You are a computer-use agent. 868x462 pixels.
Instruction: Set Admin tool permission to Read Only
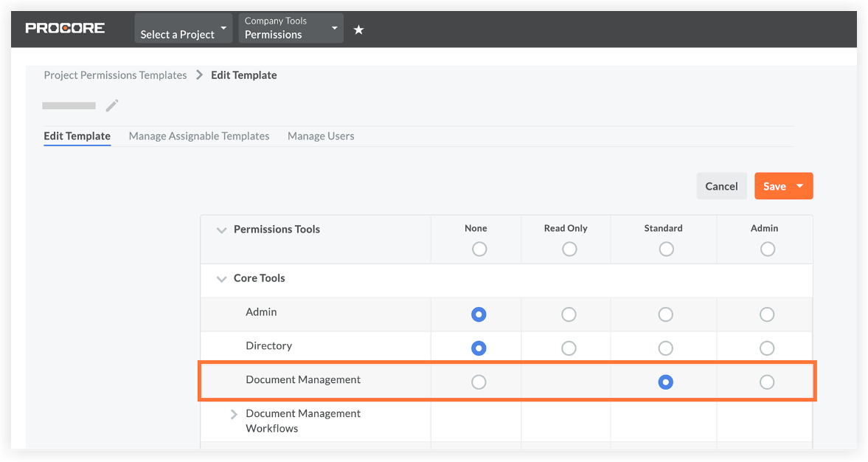[568, 314]
